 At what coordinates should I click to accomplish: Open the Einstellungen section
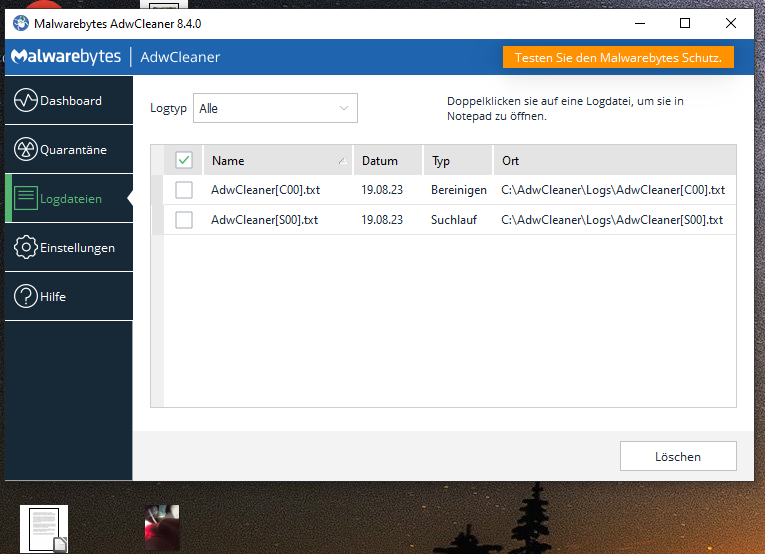point(69,247)
